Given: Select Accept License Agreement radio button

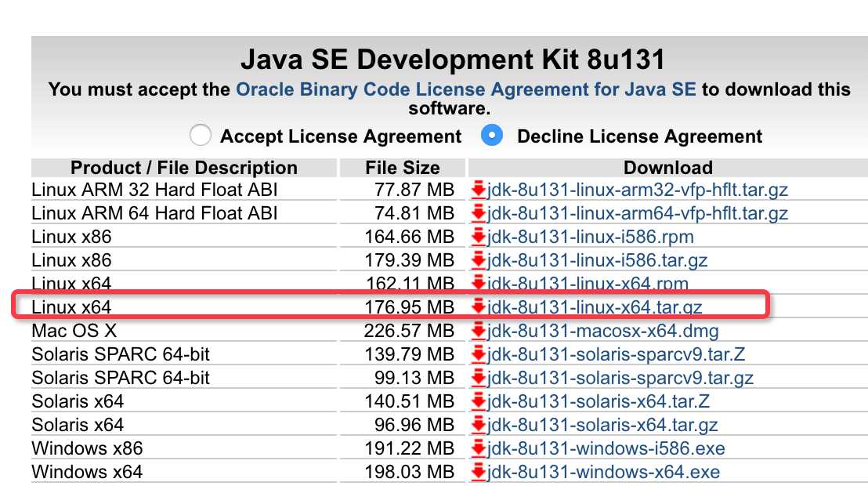Looking at the screenshot, I should 200,135.
